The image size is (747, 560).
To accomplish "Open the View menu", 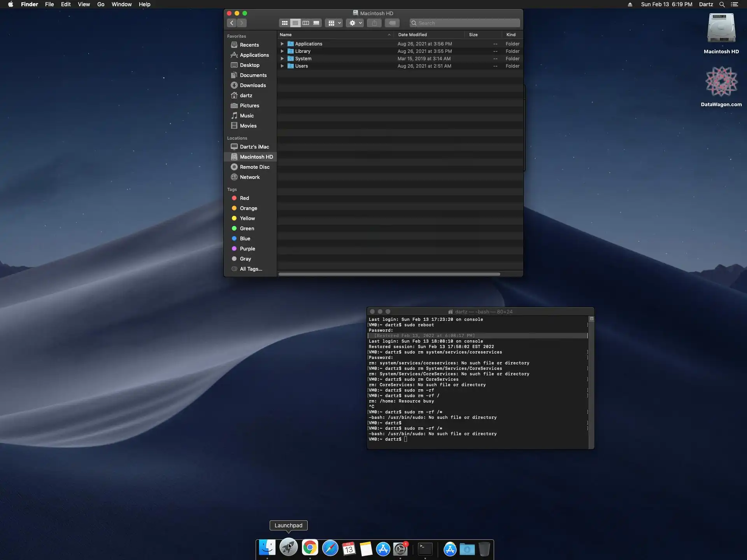I will point(84,4).
